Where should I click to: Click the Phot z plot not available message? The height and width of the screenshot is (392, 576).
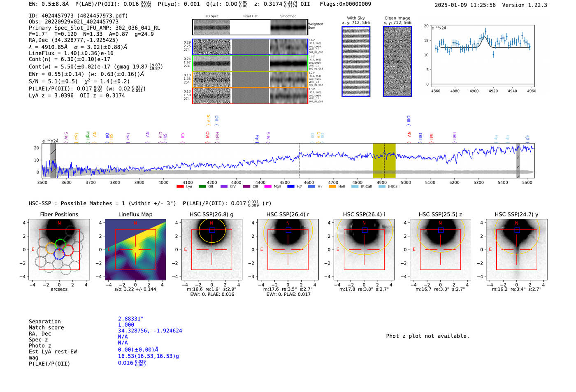pyautogui.click(x=427, y=336)
